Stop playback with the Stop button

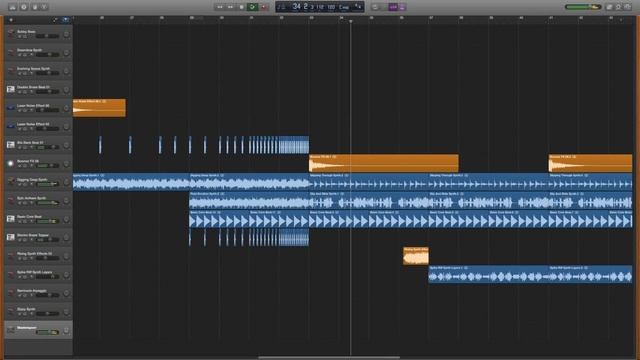click(242, 7)
